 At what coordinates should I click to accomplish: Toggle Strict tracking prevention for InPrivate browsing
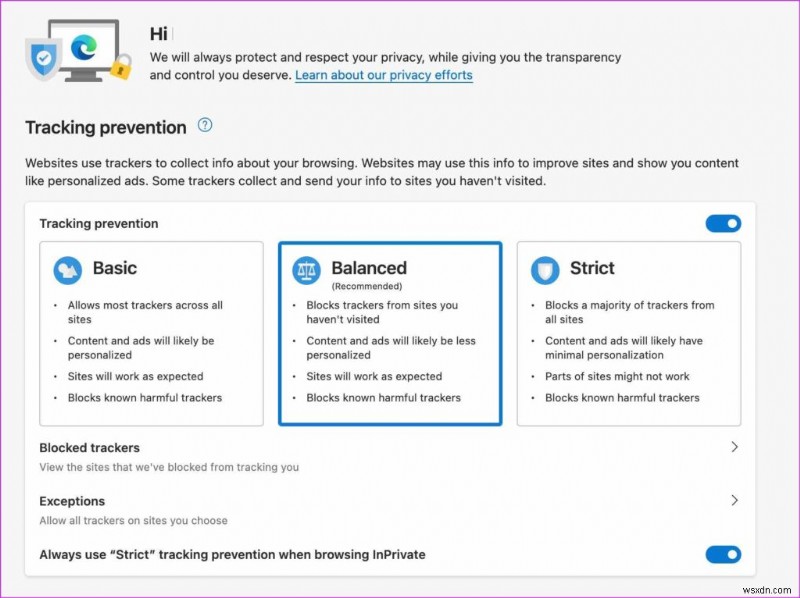pos(722,554)
